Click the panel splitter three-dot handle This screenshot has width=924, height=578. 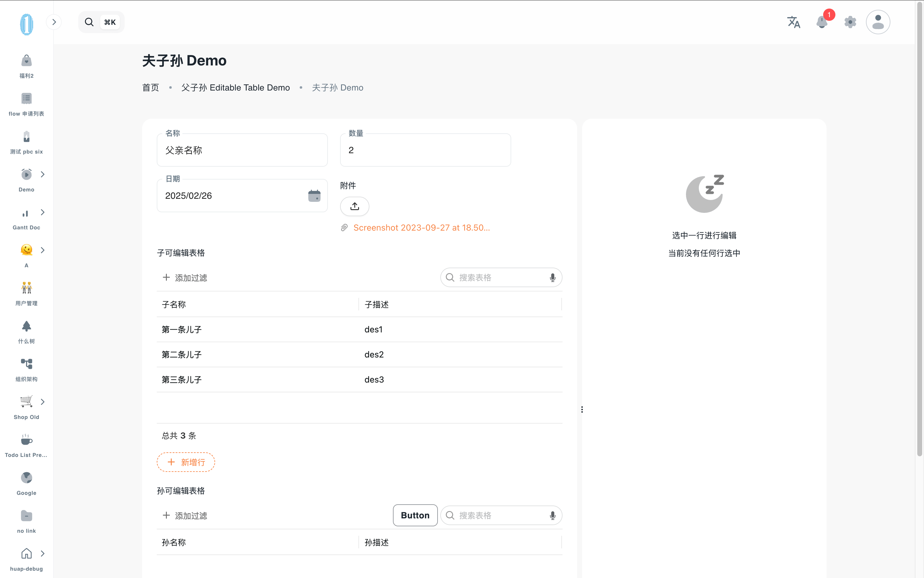(x=582, y=409)
